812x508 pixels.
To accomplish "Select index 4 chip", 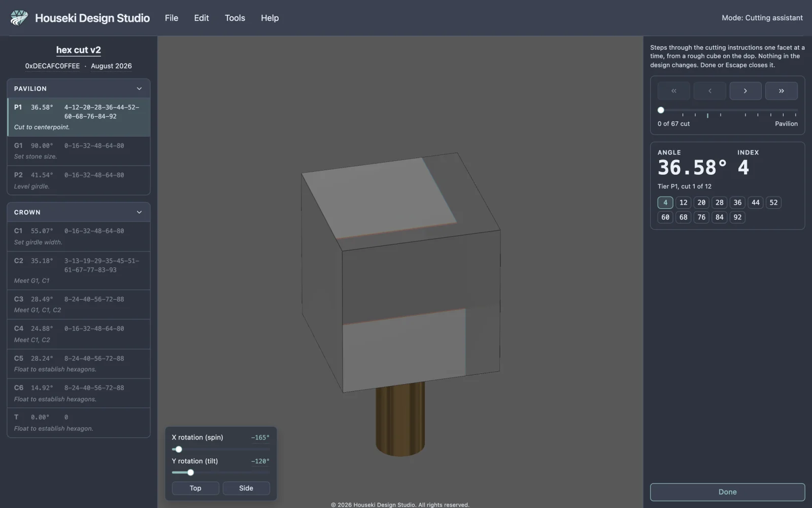I will [x=665, y=203].
